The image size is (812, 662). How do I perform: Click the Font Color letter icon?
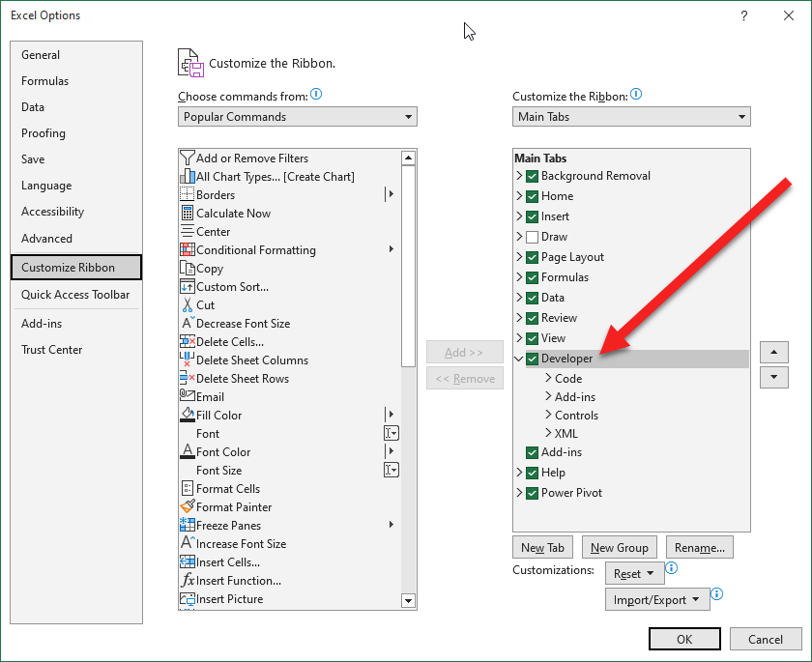pos(187,452)
